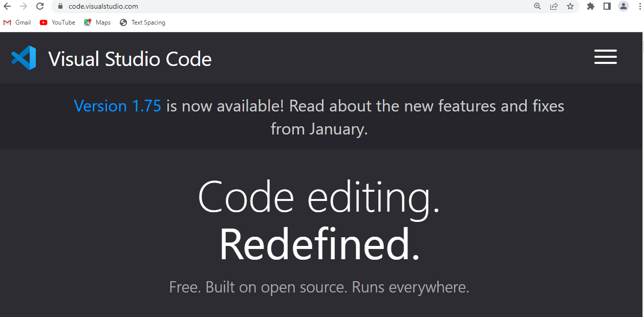Click the forward navigation arrow
Image resolution: width=644 pixels, height=317 pixels.
pos(23,6)
